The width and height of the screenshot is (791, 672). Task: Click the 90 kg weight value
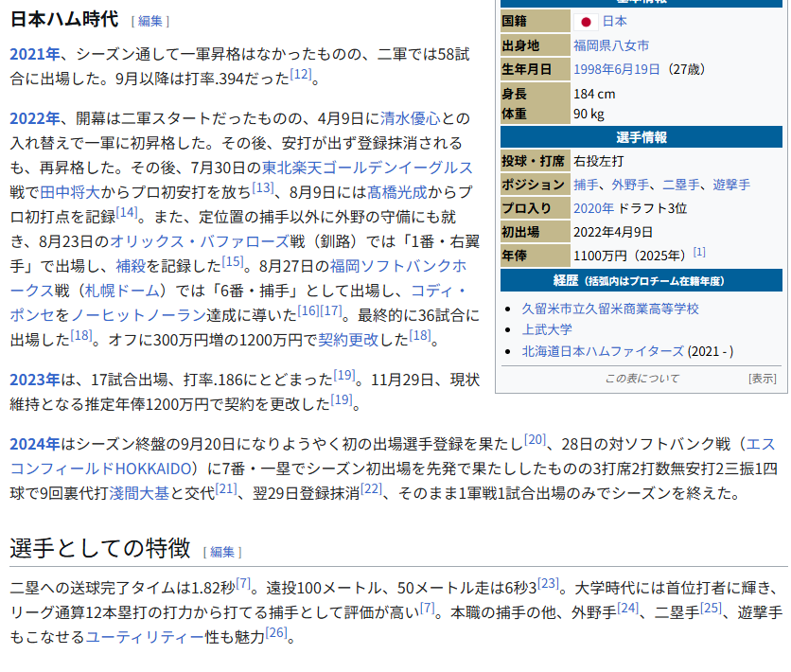(x=589, y=114)
